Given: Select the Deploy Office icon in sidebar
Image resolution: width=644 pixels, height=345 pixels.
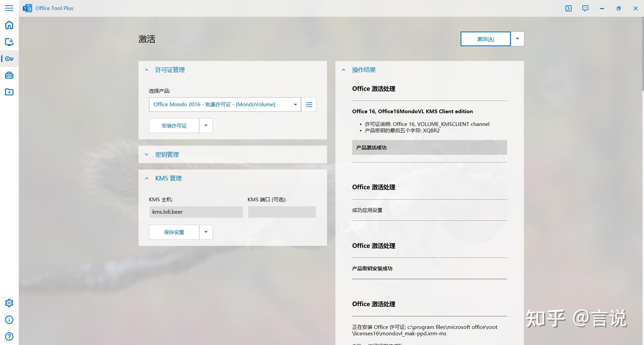Looking at the screenshot, I should pos(9,42).
